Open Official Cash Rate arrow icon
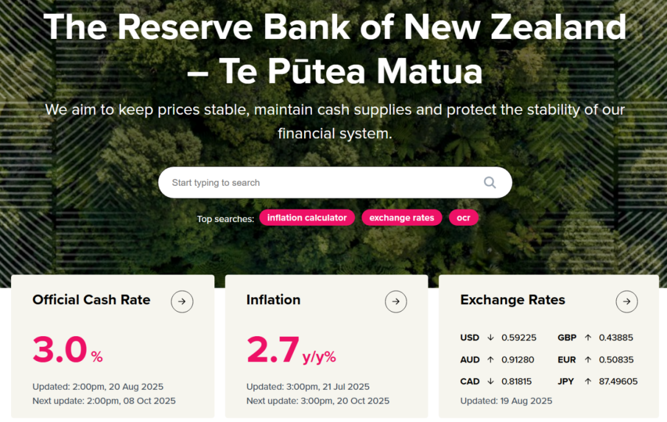 [x=182, y=302]
